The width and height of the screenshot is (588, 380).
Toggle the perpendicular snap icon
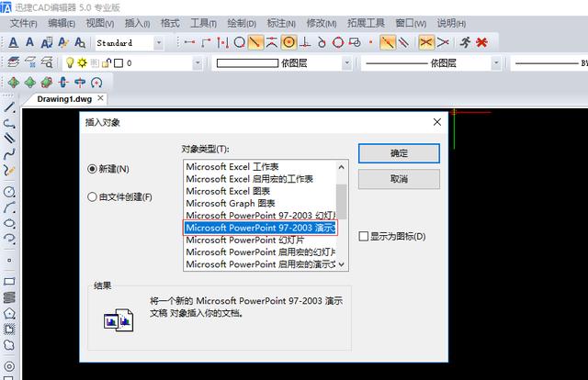[305, 43]
